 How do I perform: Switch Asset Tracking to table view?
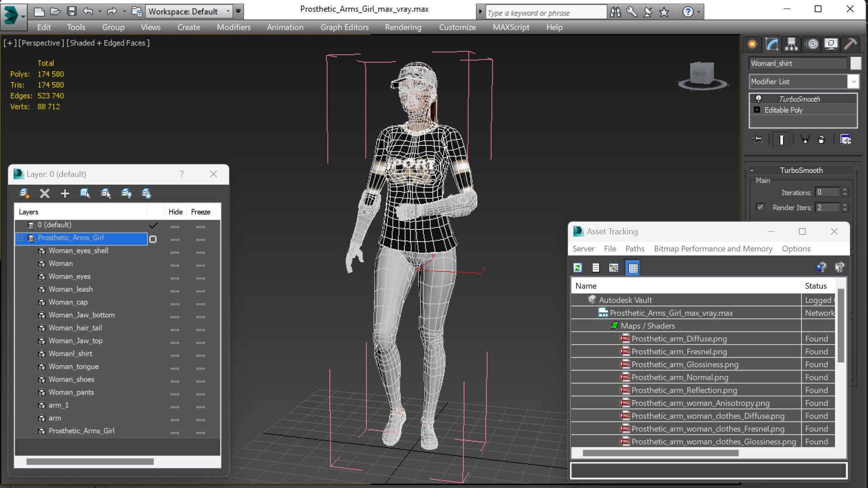(x=633, y=268)
